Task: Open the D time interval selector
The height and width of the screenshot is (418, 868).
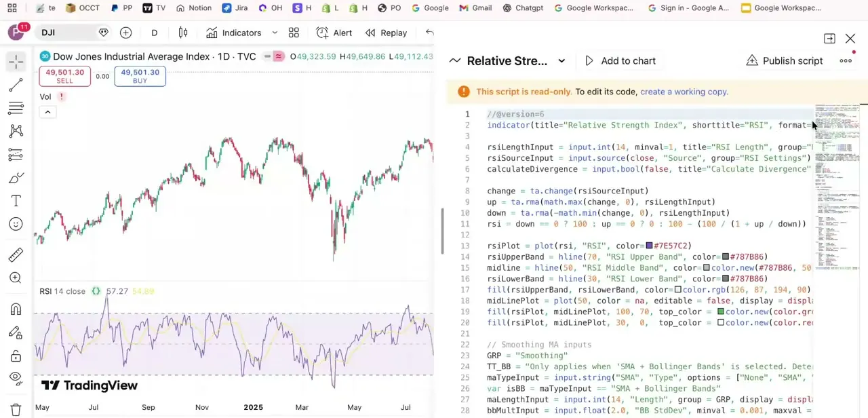Action: point(155,33)
